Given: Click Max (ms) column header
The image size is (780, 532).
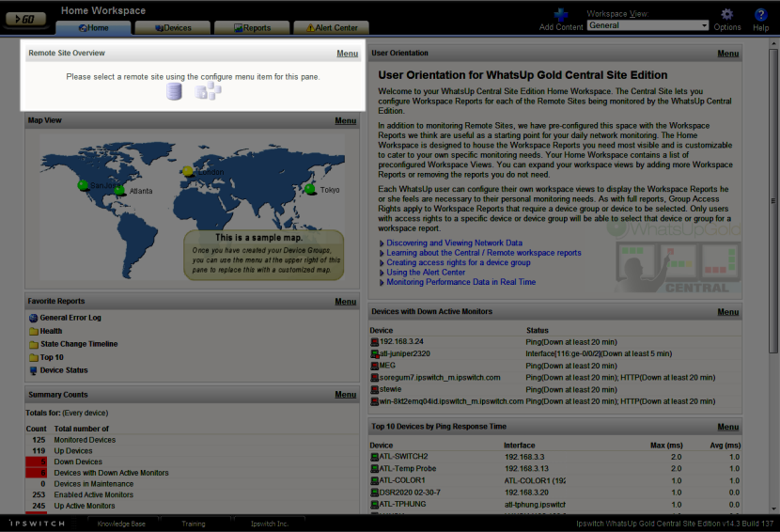Looking at the screenshot, I should (x=666, y=446).
